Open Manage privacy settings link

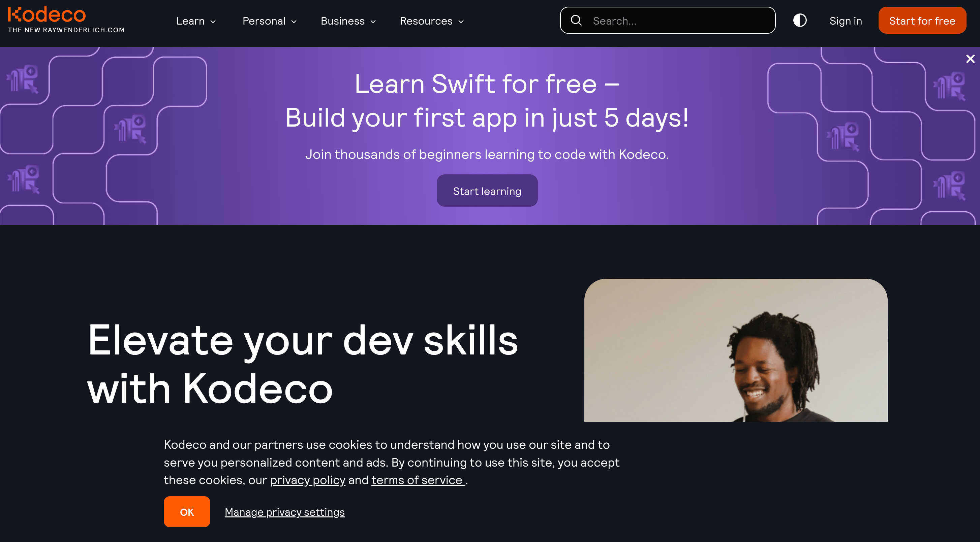(x=284, y=512)
